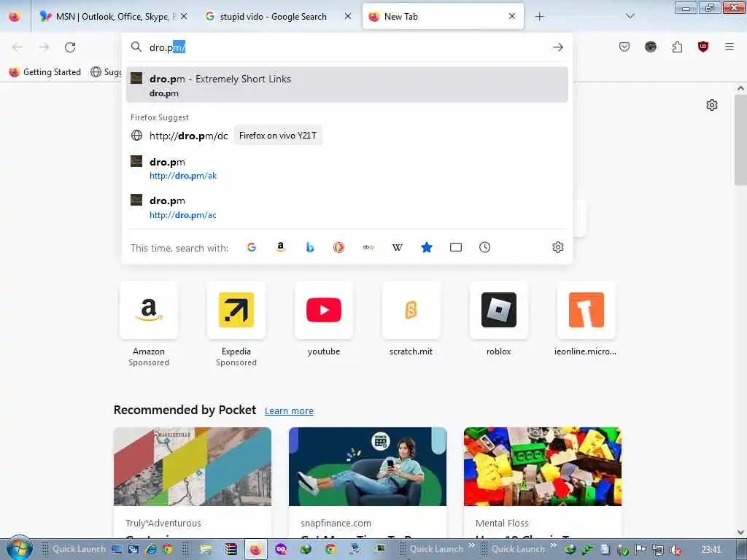Open the Extensions puzzle icon

(x=677, y=47)
